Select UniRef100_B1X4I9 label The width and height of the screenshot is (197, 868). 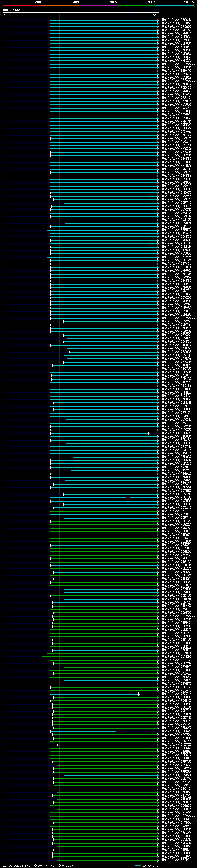point(176,538)
